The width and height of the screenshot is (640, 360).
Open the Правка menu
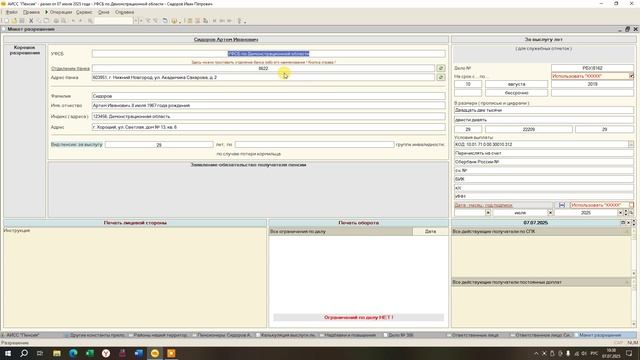(31, 12)
